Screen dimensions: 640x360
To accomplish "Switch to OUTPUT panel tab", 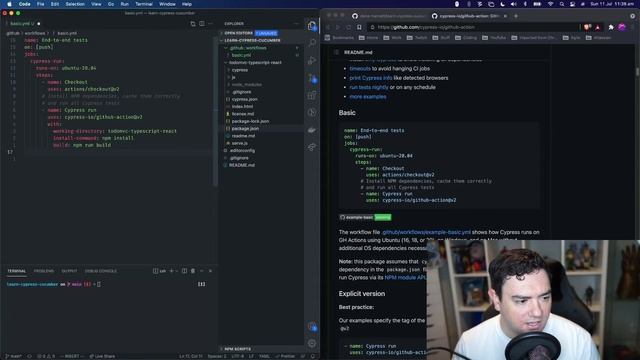I will tap(69, 271).
